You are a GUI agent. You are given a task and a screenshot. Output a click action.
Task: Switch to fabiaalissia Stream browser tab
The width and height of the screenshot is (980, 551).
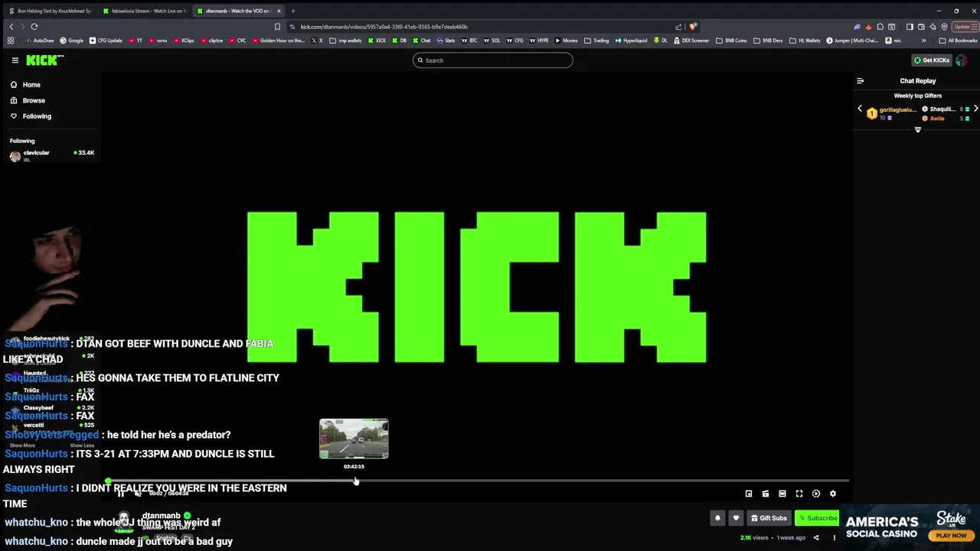point(145,11)
